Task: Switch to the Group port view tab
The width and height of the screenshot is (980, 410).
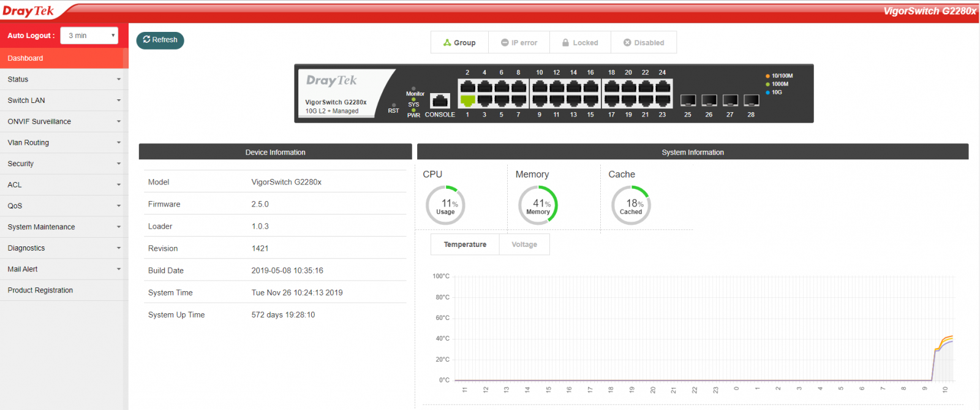Action: point(459,42)
